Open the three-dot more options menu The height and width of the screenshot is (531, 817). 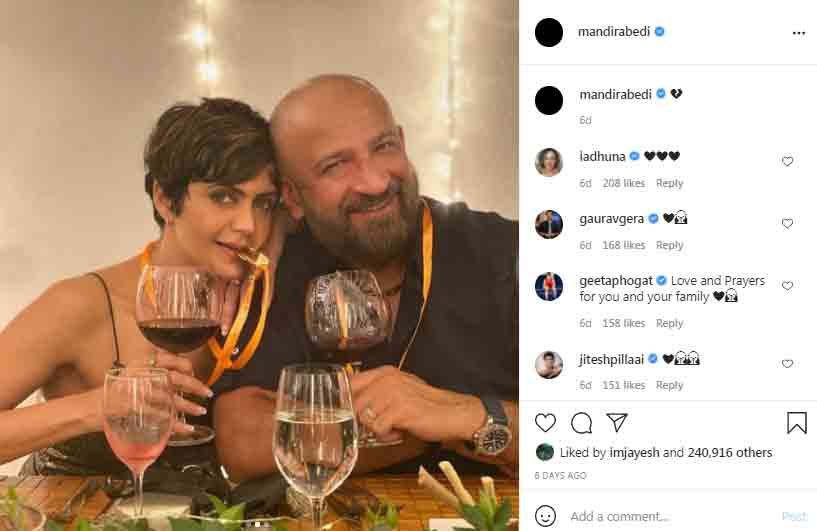tap(798, 33)
